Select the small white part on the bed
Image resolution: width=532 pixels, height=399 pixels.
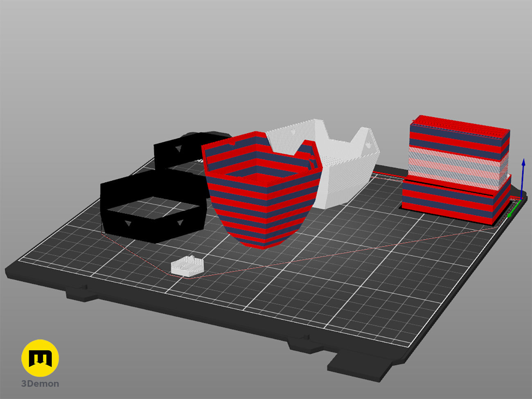pyautogui.click(x=187, y=266)
